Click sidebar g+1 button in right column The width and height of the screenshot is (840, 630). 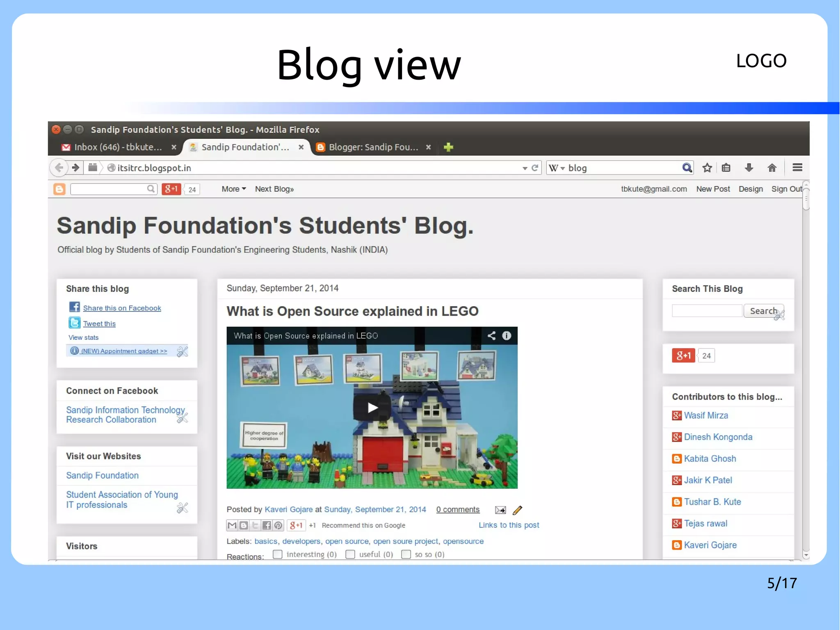tap(683, 355)
